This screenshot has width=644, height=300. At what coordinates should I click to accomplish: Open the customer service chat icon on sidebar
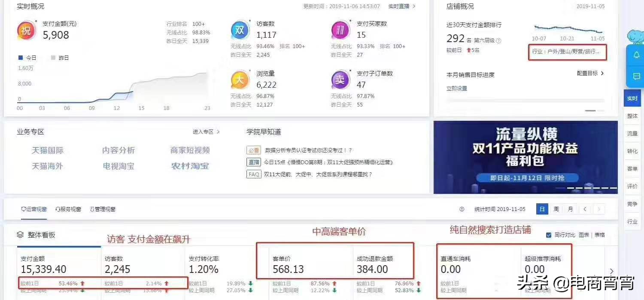637,76
